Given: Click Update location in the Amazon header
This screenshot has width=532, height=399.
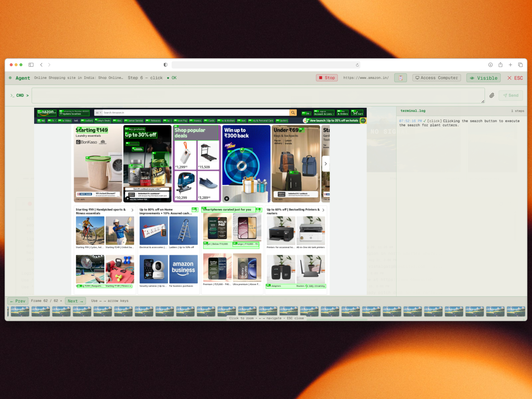Looking at the screenshot, I should tap(74, 113).
